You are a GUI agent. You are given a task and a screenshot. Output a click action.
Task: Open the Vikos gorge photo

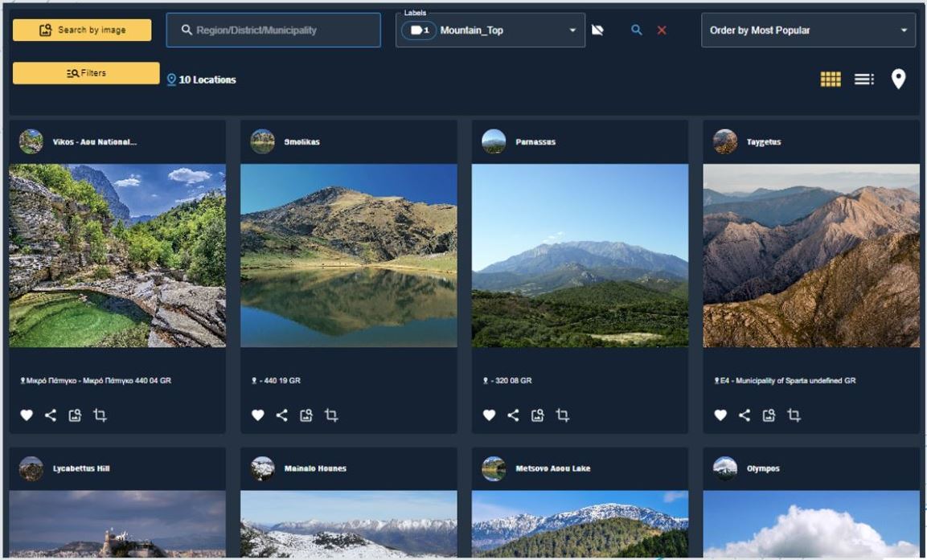117,255
